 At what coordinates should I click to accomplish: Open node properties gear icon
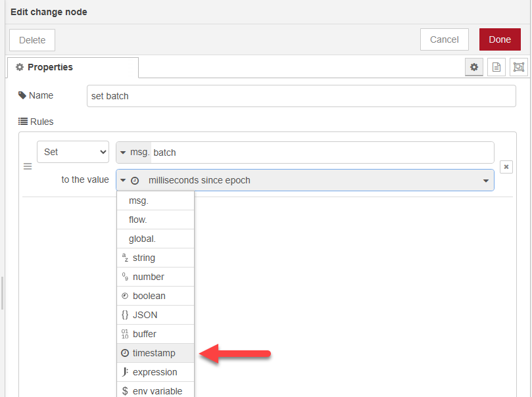tap(473, 67)
